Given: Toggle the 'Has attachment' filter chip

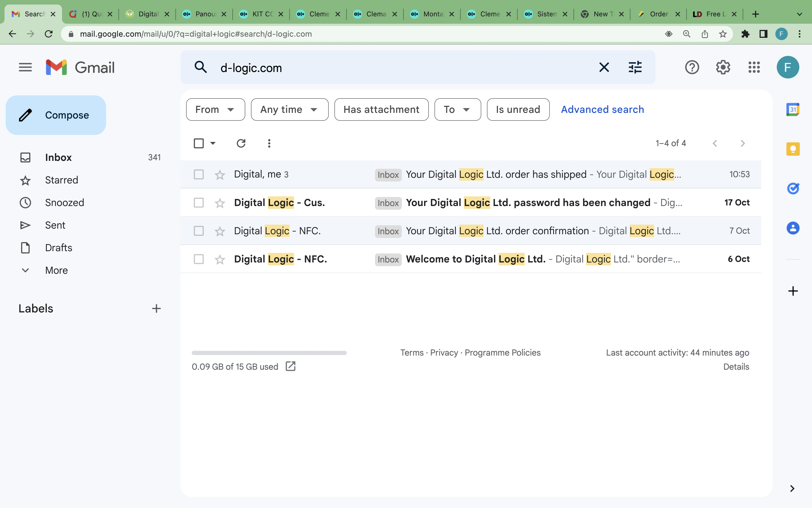Looking at the screenshot, I should (x=381, y=110).
